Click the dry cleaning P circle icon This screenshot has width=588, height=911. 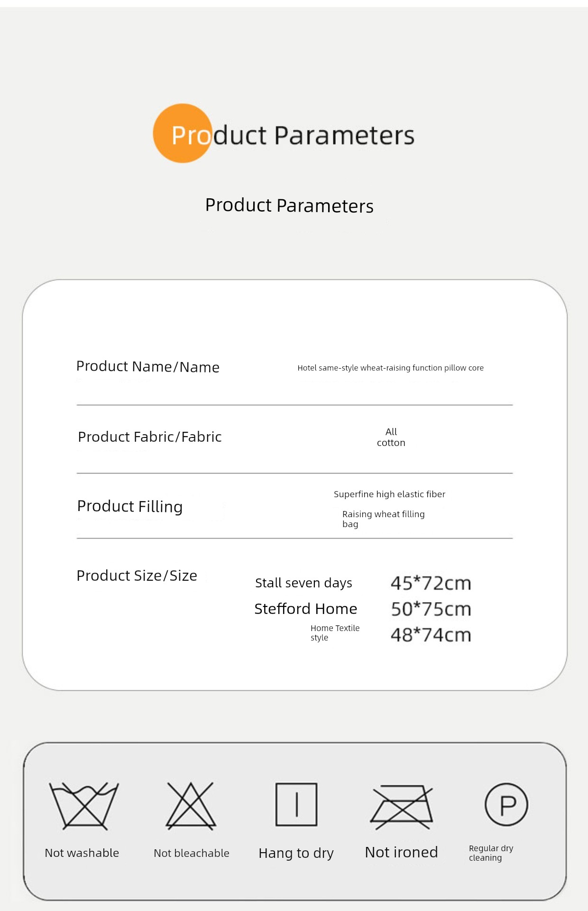pyautogui.click(x=506, y=805)
